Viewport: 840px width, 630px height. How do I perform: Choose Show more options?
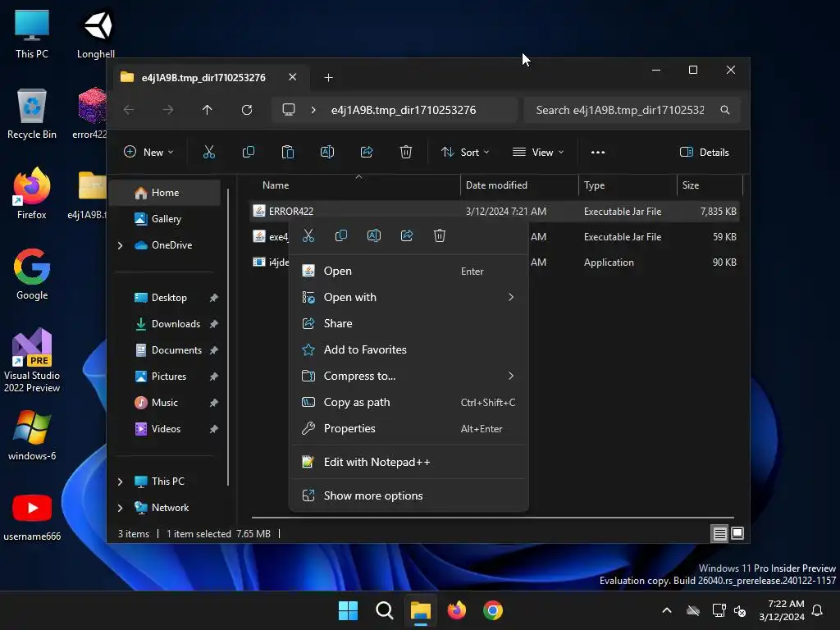409,495
